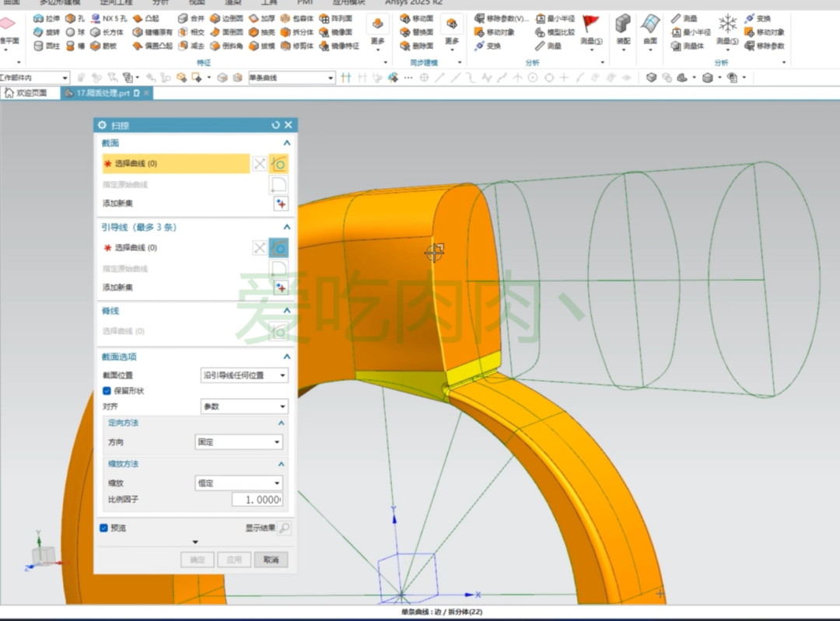Click the 添加新集 icon under 截面
Image resolution: width=840 pixels, height=621 pixels.
tap(282, 204)
